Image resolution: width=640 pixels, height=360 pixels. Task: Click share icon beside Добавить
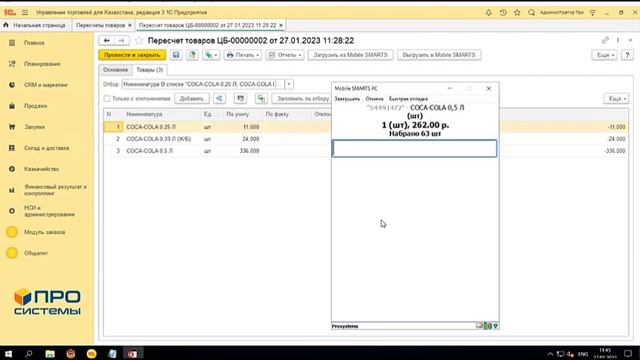pos(219,98)
